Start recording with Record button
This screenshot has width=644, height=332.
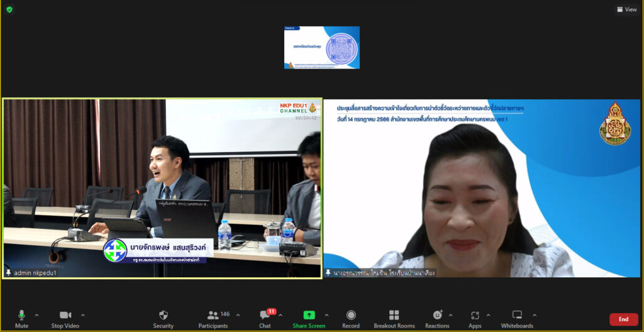click(351, 319)
